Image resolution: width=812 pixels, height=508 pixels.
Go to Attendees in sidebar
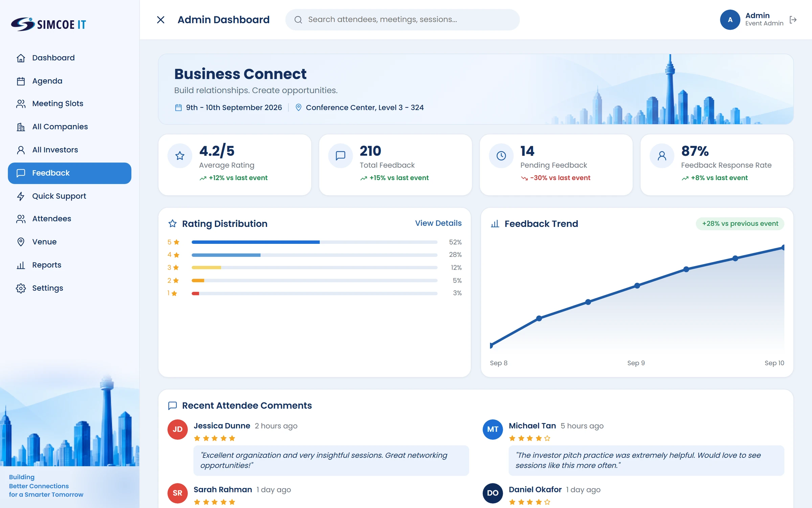[x=69, y=219]
